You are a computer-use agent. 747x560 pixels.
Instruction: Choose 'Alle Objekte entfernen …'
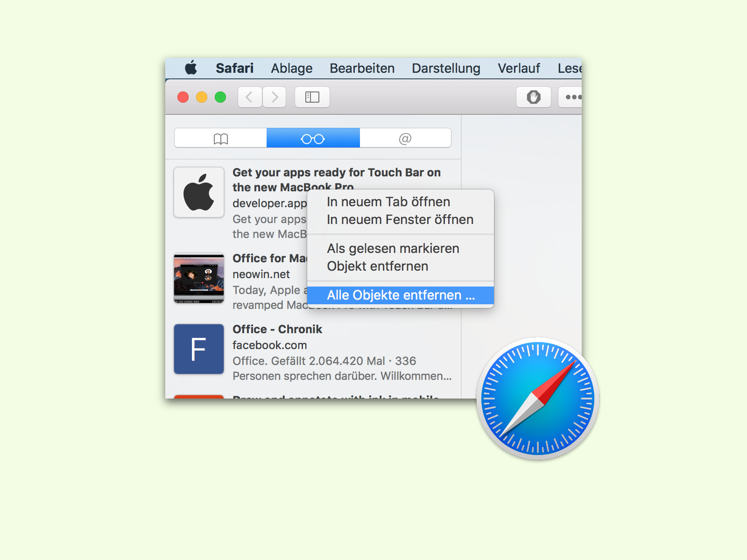401,295
